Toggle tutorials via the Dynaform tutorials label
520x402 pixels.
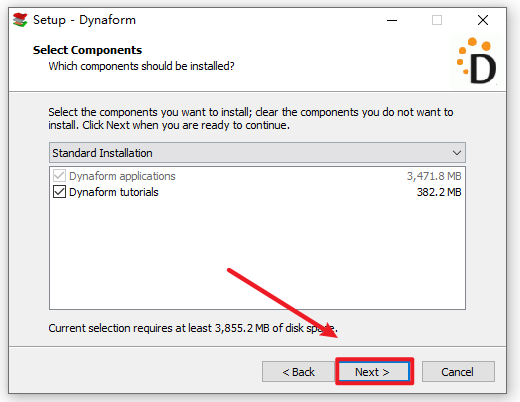pos(114,192)
